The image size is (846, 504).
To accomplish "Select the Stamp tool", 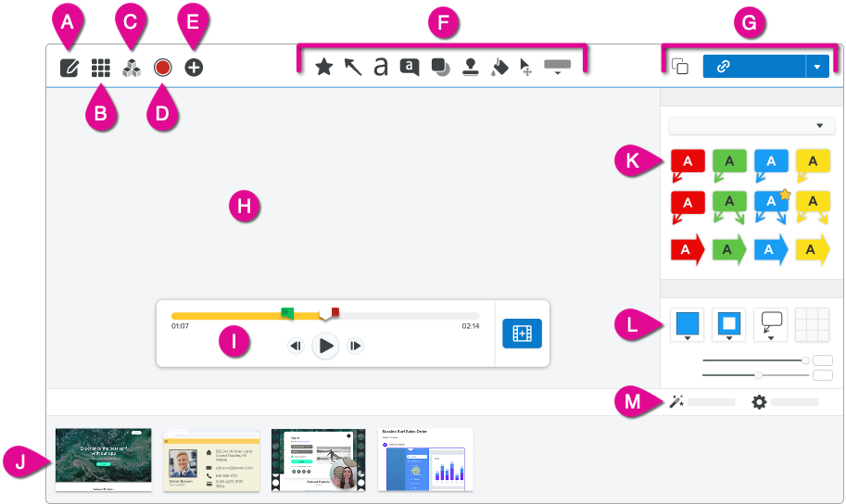I will point(471,67).
